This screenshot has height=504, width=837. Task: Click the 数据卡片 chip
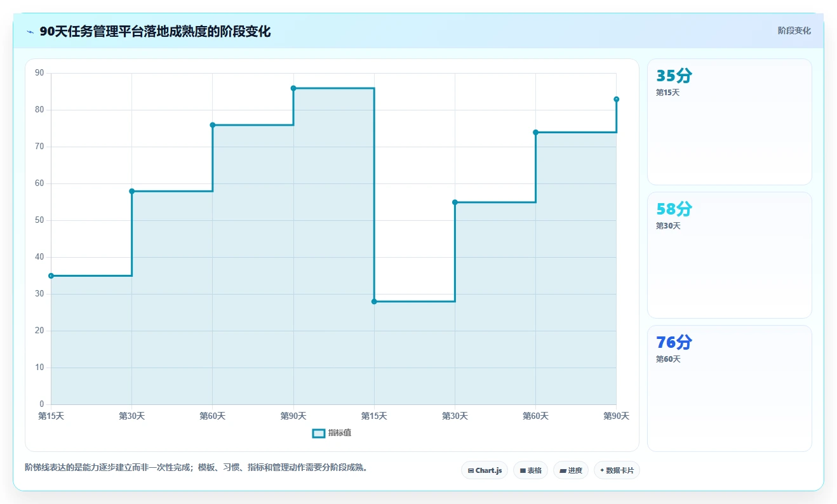coord(617,470)
